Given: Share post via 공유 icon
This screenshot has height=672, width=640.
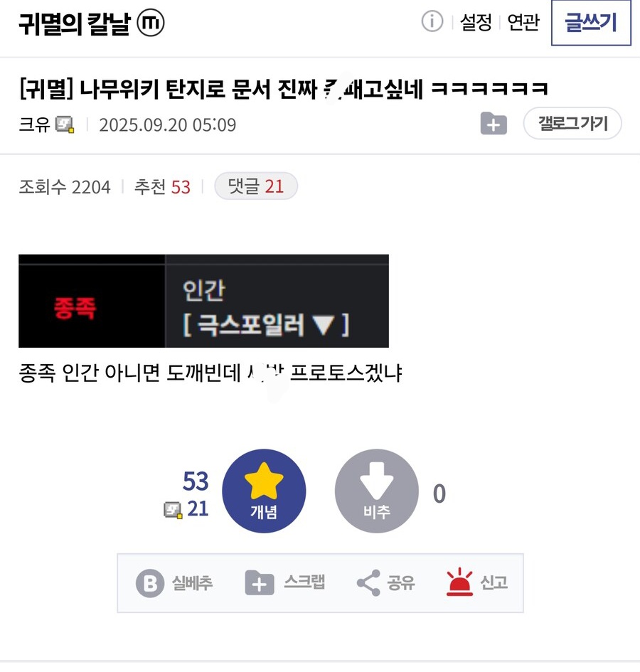Looking at the screenshot, I should coord(368,583).
